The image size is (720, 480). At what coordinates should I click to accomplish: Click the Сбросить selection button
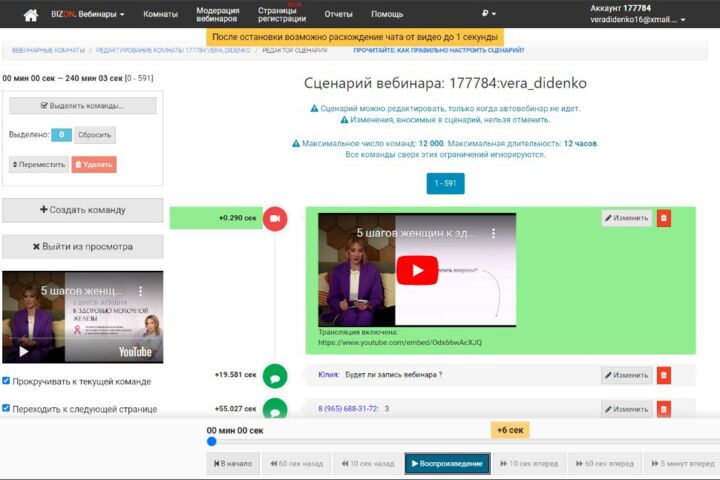[x=95, y=135]
